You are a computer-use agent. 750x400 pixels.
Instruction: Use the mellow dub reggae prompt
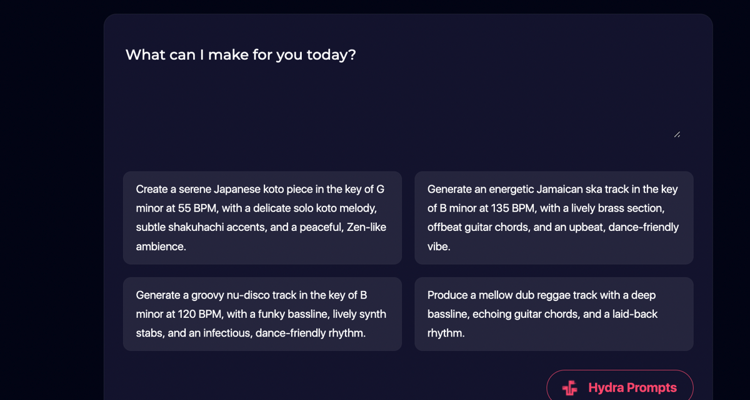pos(554,314)
